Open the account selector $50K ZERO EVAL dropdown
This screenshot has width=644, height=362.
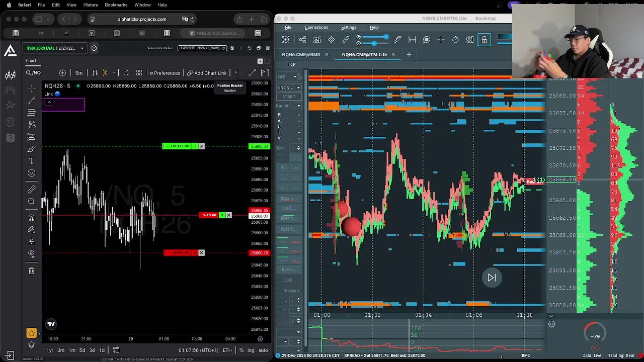click(x=55, y=48)
